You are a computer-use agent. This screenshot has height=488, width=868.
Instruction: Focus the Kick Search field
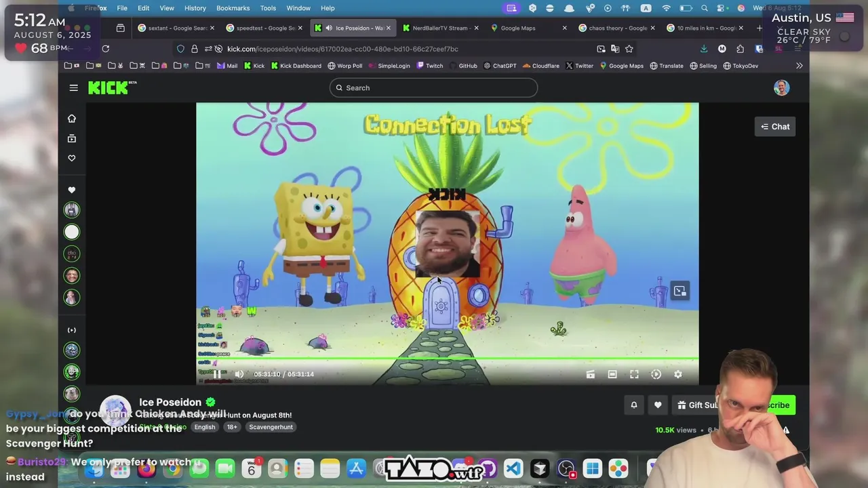[x=433, y=87]
